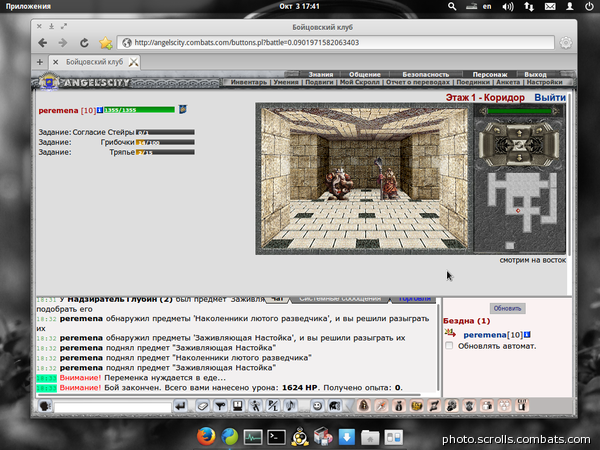This screenshot has height=450, width=600.
Task: Switch to the 'Чат' chat tab
Action: point(277,298)
